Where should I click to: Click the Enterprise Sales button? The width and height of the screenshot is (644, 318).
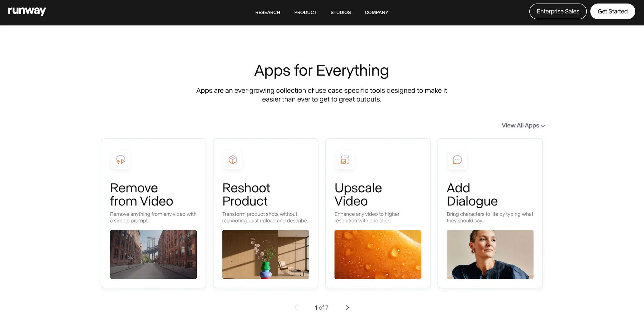558,12
